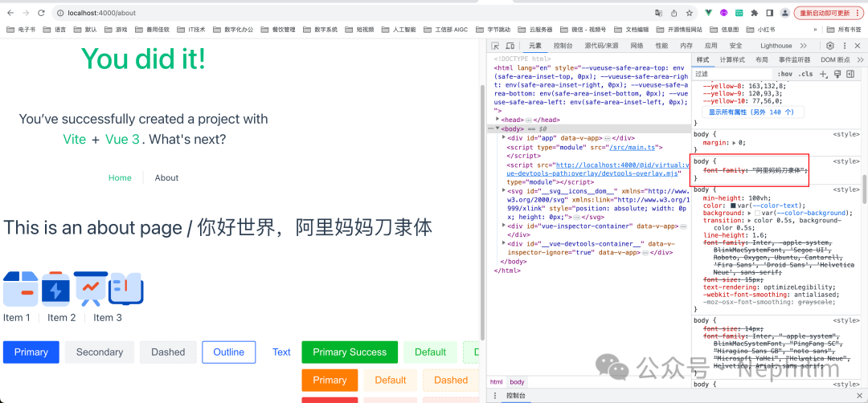This screenshot has width=868, height=403.
Task: Toggle .cls element classes panel
Action: (805, 74)
